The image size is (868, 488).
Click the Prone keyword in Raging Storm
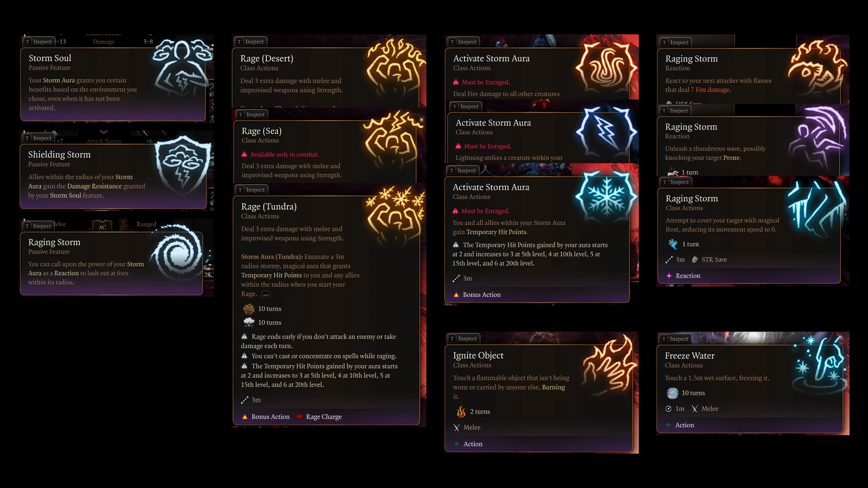click(731, 158)
